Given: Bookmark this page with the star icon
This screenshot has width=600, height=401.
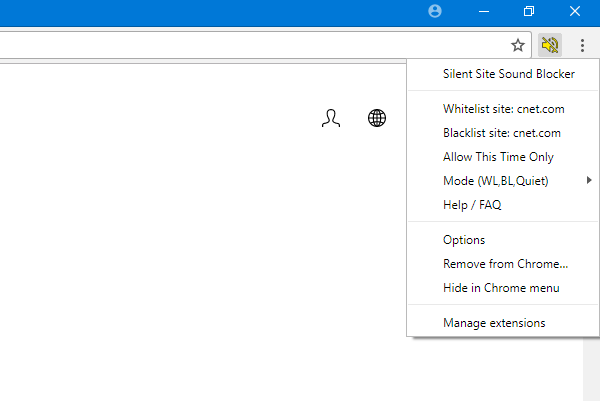Looking at the screenshot, I should coord(517,45).
